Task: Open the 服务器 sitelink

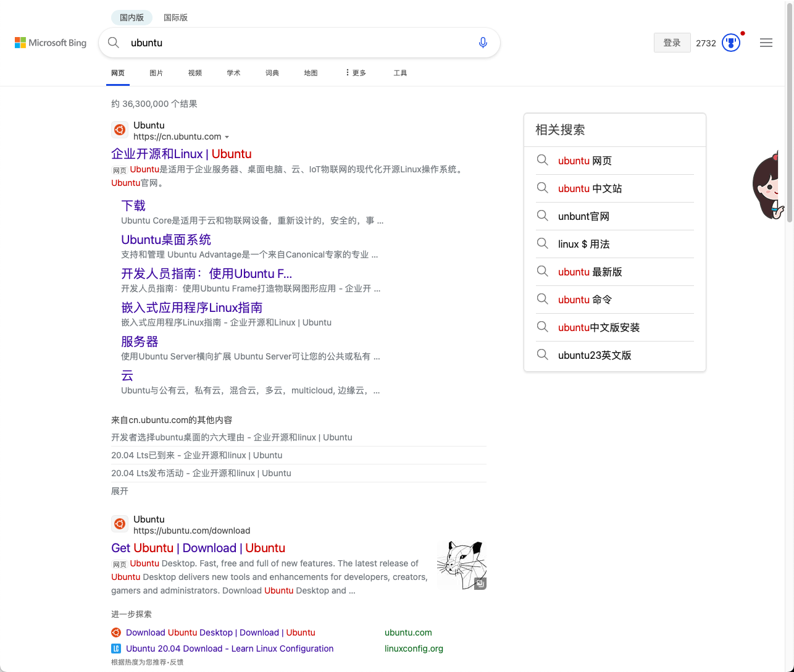Action: click(140, 341)
